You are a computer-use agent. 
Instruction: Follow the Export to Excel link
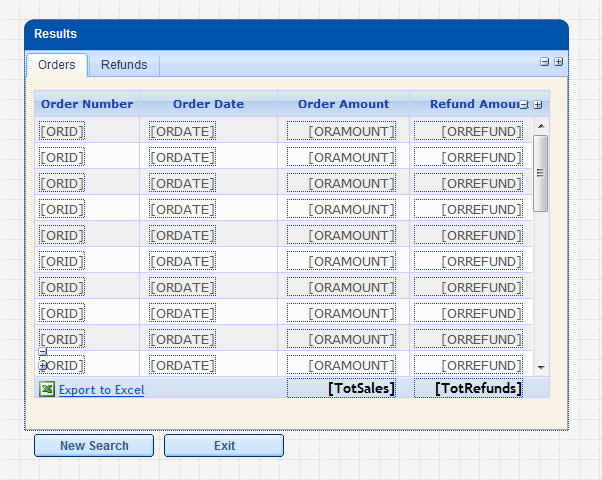pos(101,390)
